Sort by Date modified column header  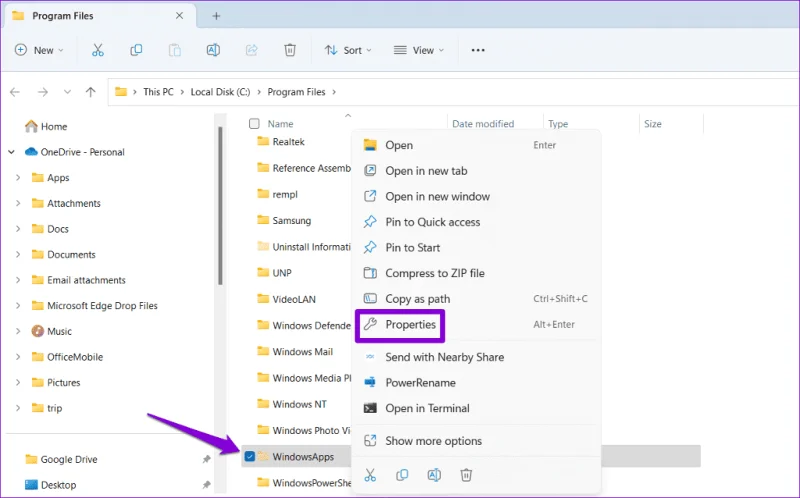pyautogui.click(x=483, y=123)
